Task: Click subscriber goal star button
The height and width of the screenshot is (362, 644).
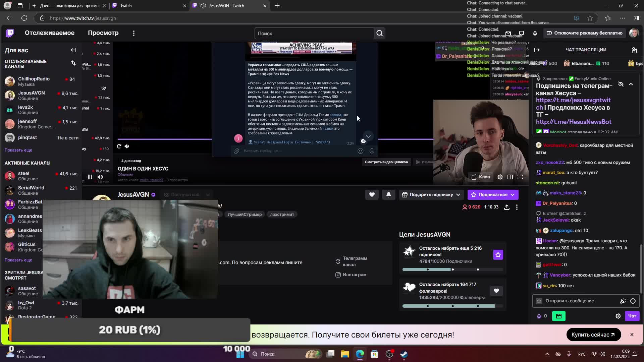Action: [x=498, y=255]
